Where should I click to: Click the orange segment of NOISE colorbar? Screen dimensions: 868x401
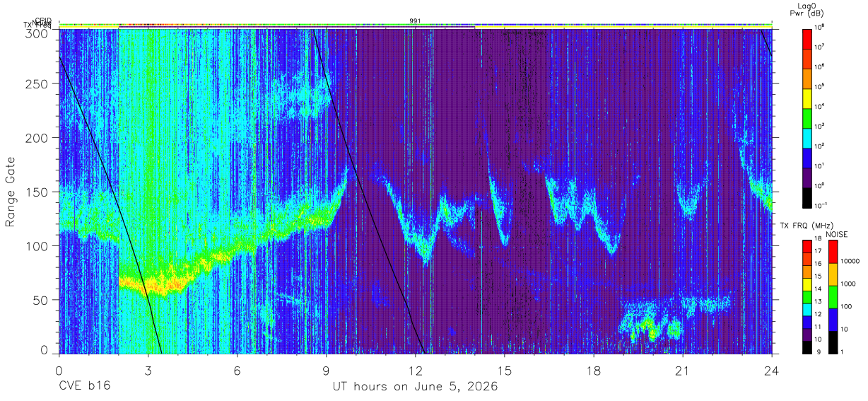click(x=832, y=274)
